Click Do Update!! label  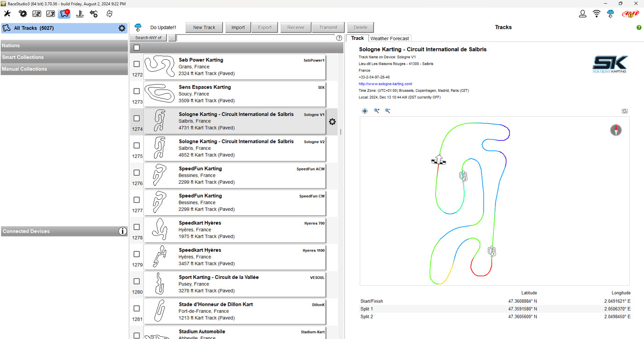pos(163,28)
